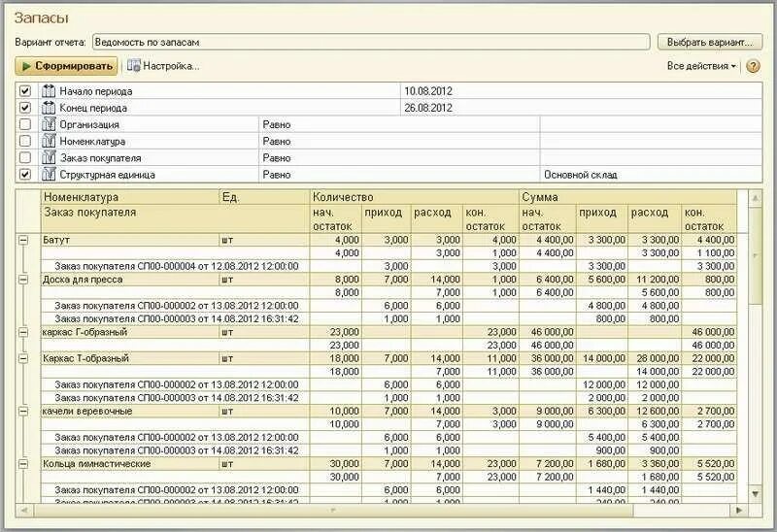
Task: Select the Доска для пресса cell
Action: (130, 280)
